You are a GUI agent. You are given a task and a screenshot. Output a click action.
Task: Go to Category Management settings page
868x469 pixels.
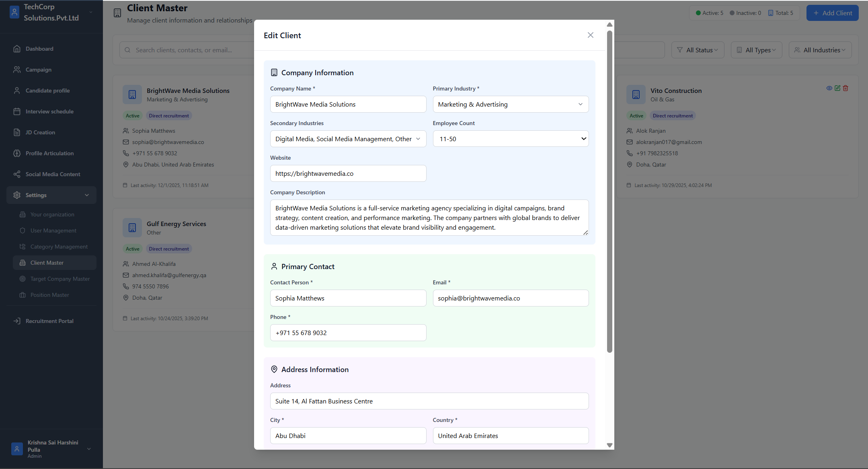point(59,247)
